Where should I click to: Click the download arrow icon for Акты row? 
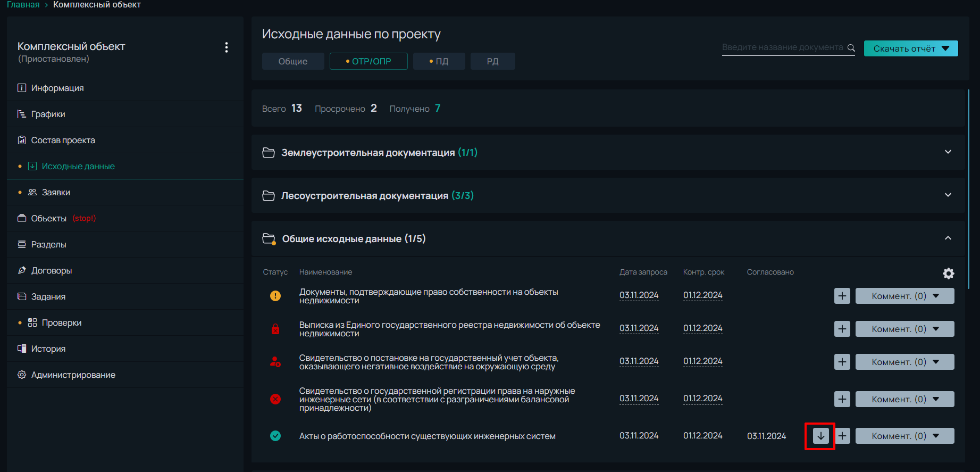coord(820,436)
